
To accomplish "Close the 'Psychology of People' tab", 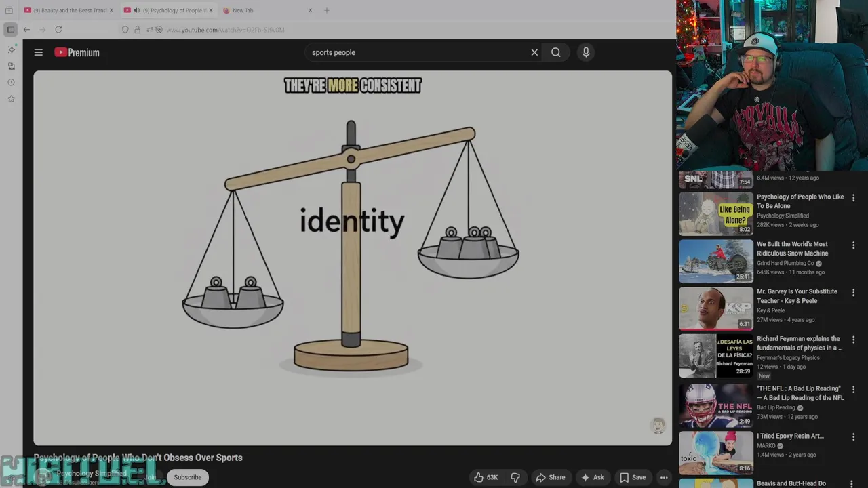I will (211, 10).
